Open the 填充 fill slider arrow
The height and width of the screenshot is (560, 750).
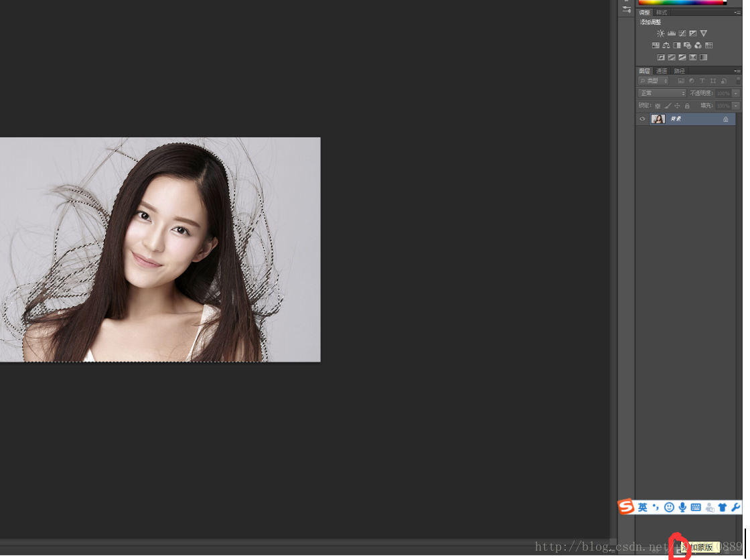pos(736,106)
